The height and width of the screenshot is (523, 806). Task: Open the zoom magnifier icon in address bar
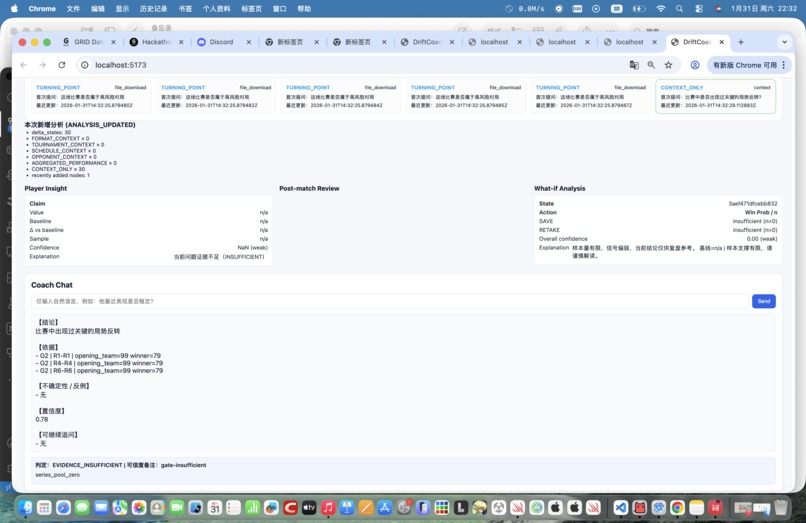tap(651, 65)
